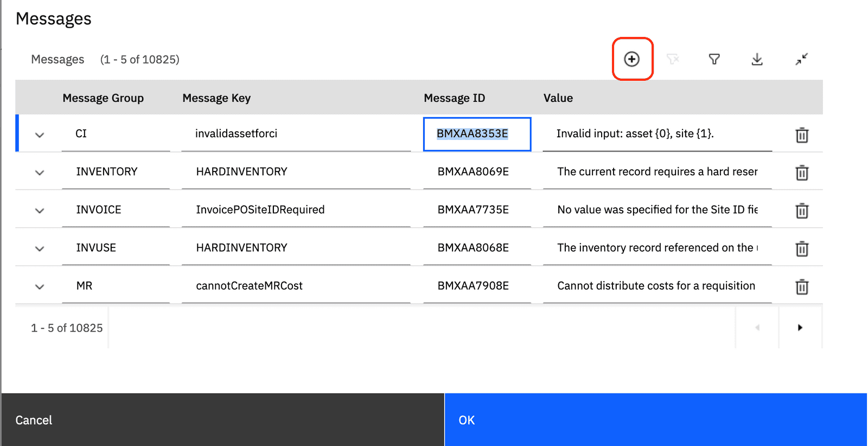Expand details for the INVENTORY row
This screenshot has width=868, height=446.
40,173
